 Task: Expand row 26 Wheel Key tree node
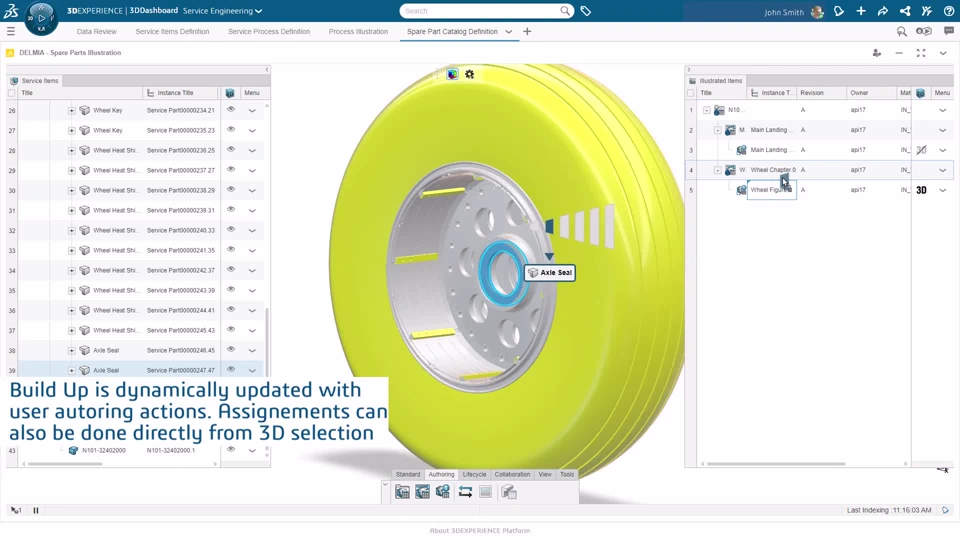[72, 111]
